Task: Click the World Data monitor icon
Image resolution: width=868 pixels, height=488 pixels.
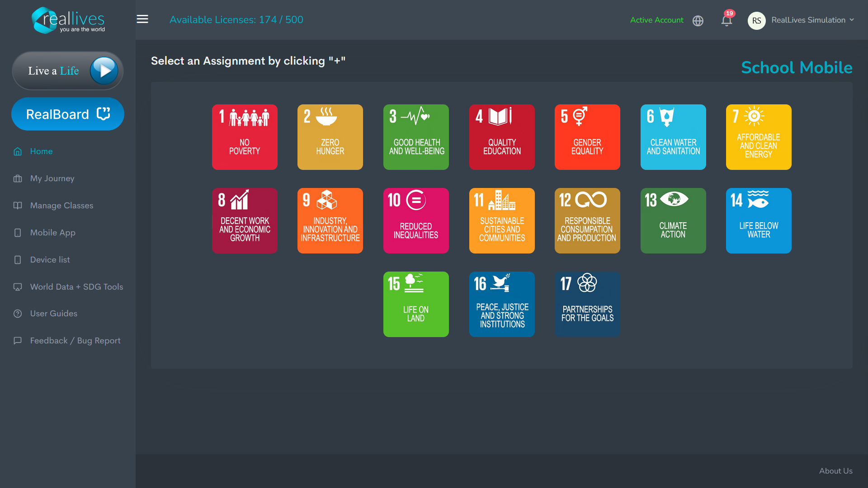Action: click(x=18, y=287)
